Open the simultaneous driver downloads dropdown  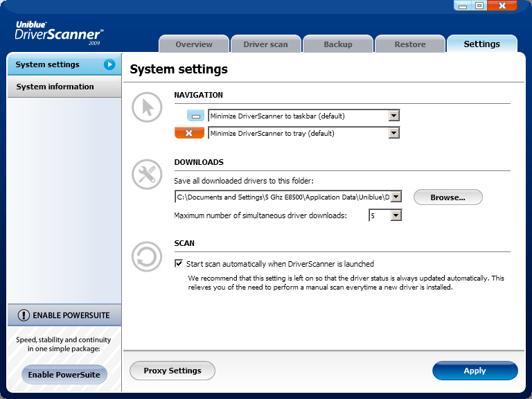[396, 215]
